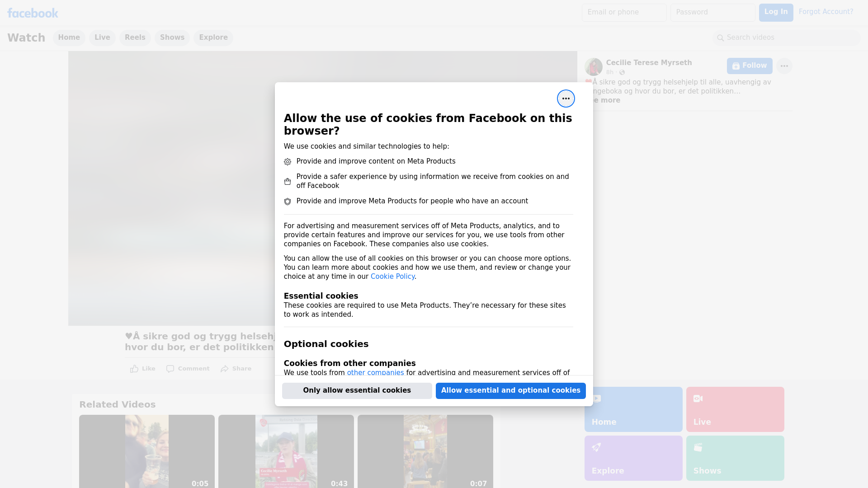This screenshot has width=868, height=488.
Task: Open the cookie dialog more options button
Action: coord(566,99)
